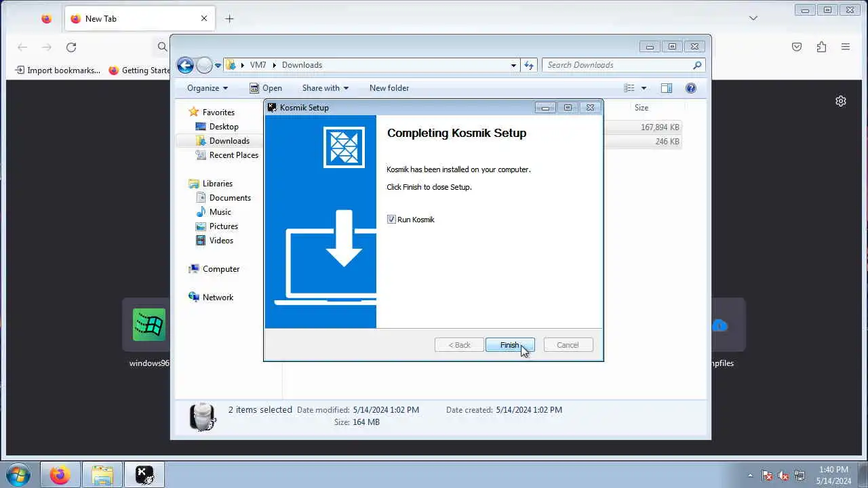The height and width of the screenshot is (488, 868).
Task: Open Pictures library
Action: [x=224, y=226]
